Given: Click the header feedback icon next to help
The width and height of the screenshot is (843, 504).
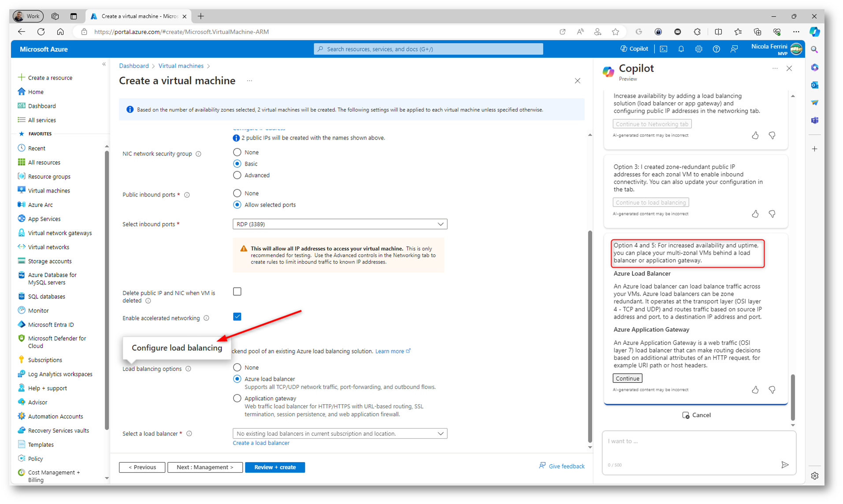Looking at the screenshot, I should [x=734, y=49].
